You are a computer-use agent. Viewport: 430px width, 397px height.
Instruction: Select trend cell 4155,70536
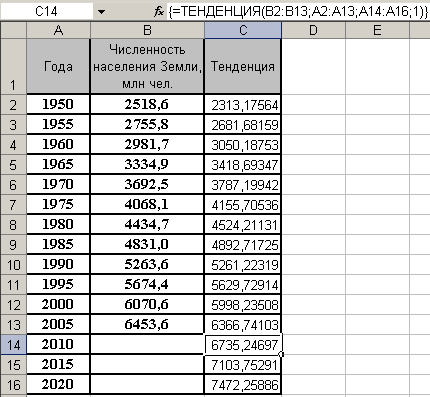point(243,205)
